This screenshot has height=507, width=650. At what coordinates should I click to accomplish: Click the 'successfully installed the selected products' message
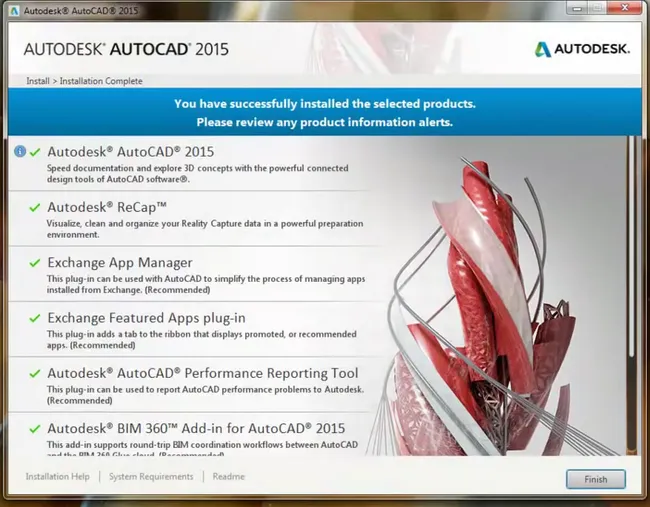[x=325, y=104]
